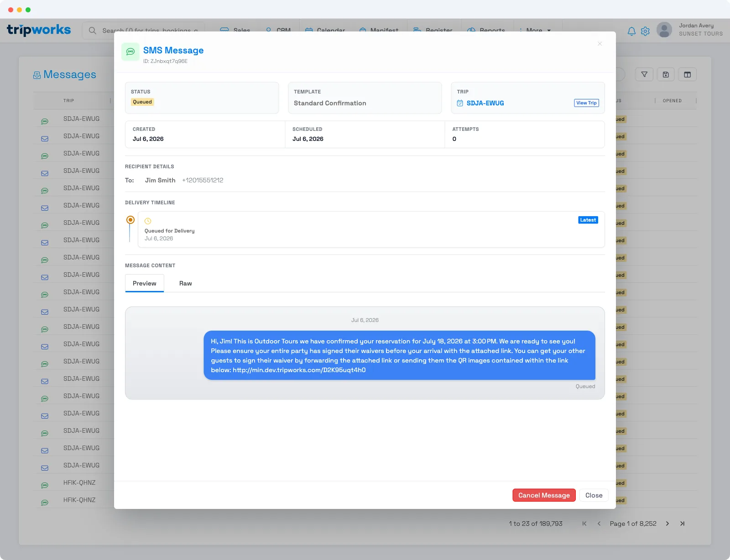The height and width of the screenshot is (560, 730).
Task: Click the email icon on the second SDJA-EWUG row
Action: click(x=45, y=139)
